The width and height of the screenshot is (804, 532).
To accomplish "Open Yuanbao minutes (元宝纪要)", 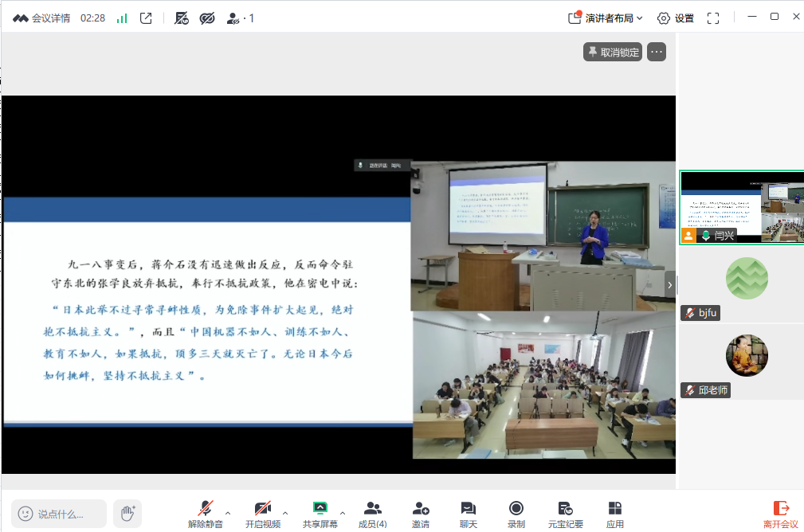I will 566,514.
